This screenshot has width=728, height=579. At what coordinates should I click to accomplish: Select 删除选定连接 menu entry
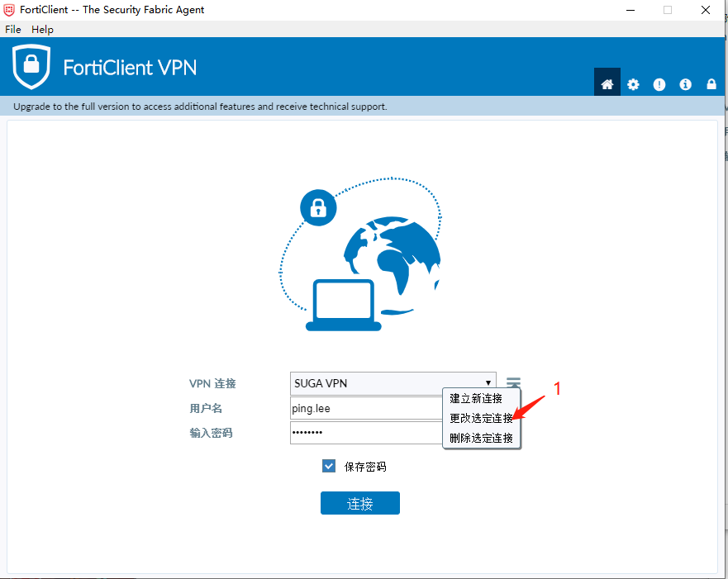pos(481,438)
